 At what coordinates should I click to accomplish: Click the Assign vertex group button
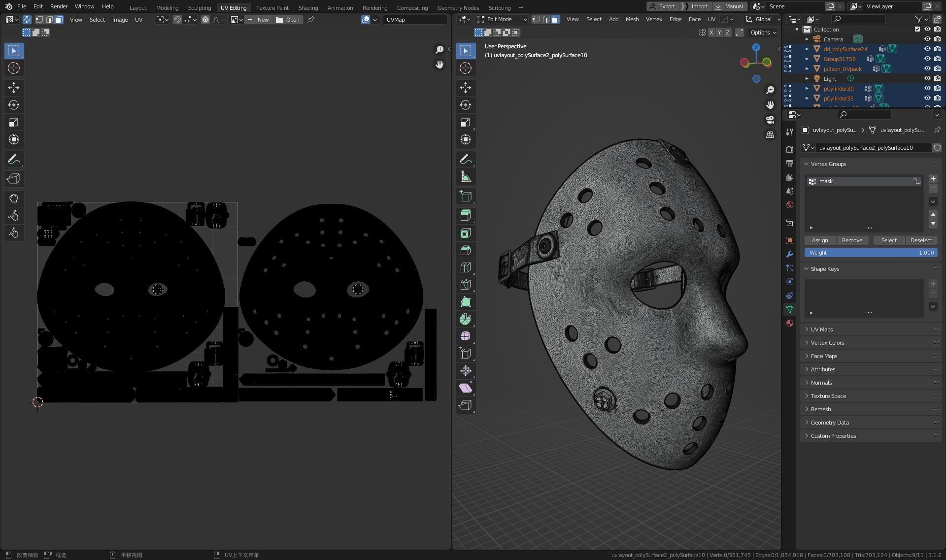tap(819, 240)
